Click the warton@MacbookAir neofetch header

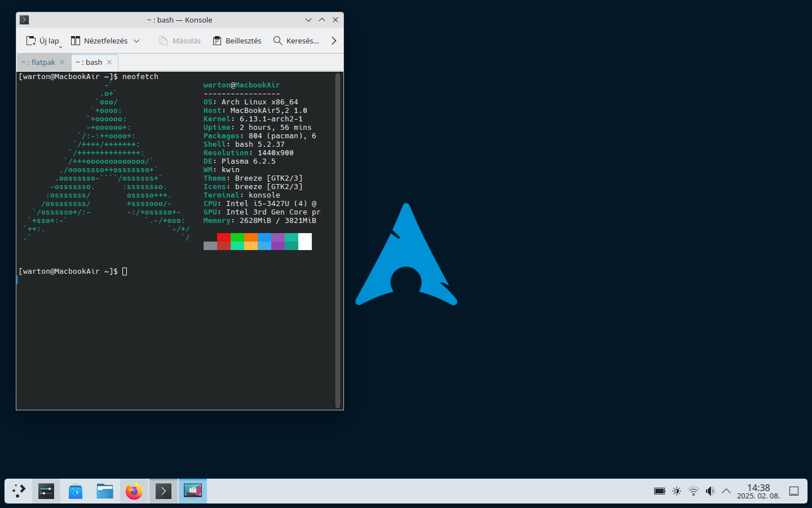242,85
